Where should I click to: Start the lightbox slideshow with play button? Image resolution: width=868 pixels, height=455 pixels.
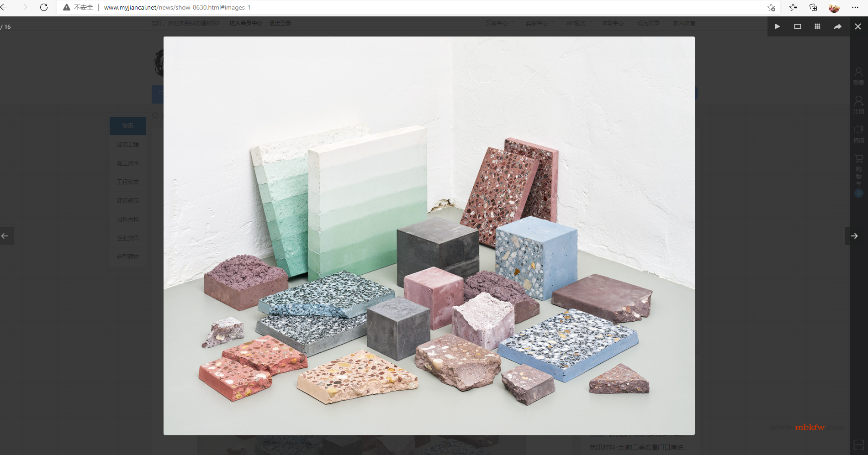[777, 26]
